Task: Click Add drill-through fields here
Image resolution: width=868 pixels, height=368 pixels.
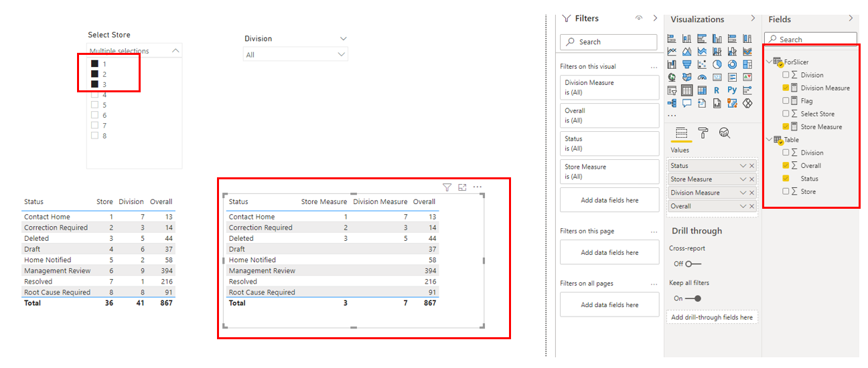Action: pyautogui.click(x=713, y=317)
